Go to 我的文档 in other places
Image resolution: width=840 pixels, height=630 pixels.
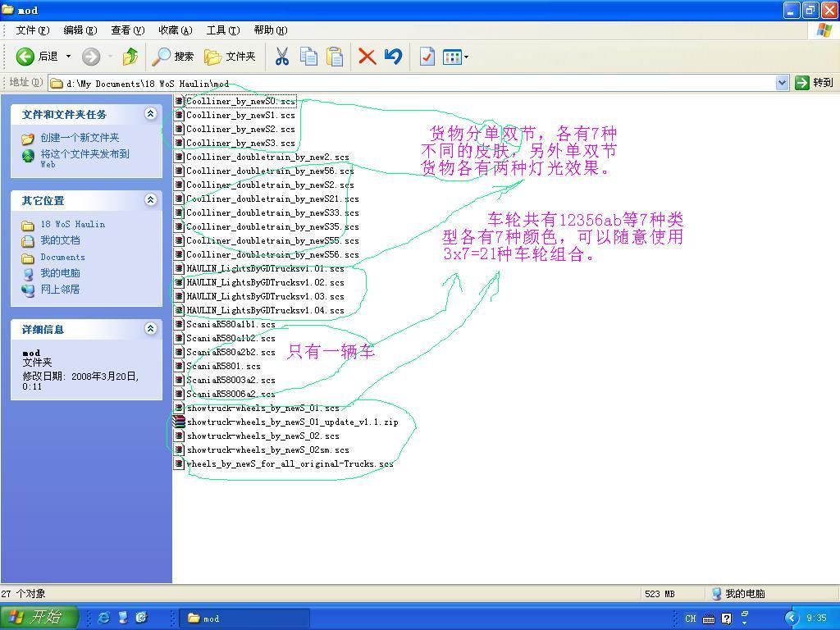pos(60,240)
